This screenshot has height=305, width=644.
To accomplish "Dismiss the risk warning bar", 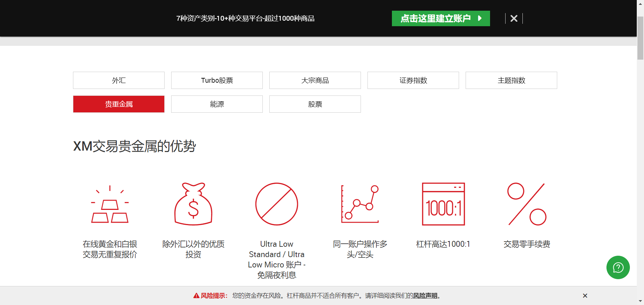I will [585, 296].
